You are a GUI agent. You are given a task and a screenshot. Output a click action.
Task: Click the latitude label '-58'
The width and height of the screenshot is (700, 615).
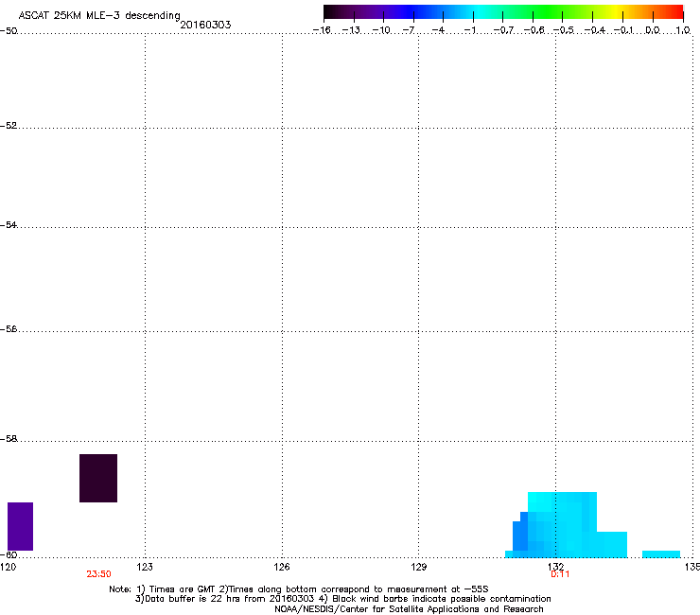pyautogui.click(x=9, y=439)
